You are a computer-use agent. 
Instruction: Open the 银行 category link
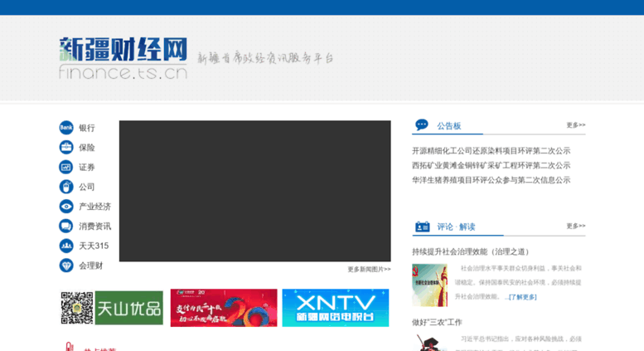point(87,129)
